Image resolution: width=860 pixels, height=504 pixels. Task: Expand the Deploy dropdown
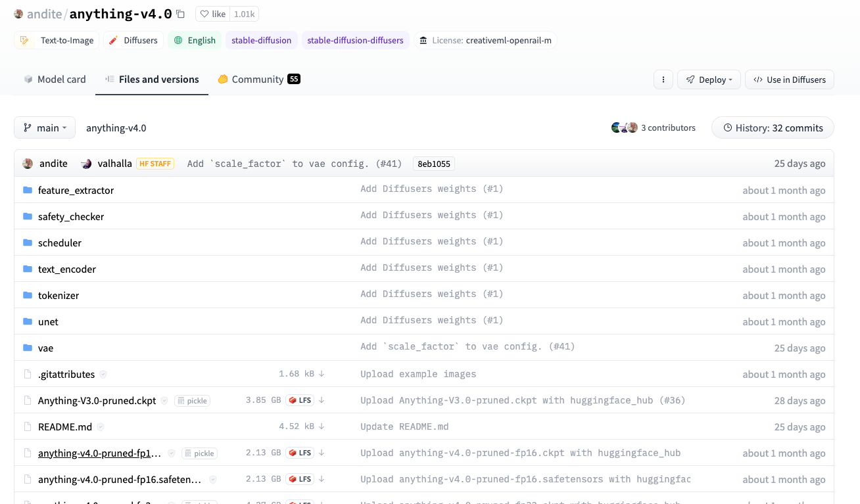[x=709, y=80]
